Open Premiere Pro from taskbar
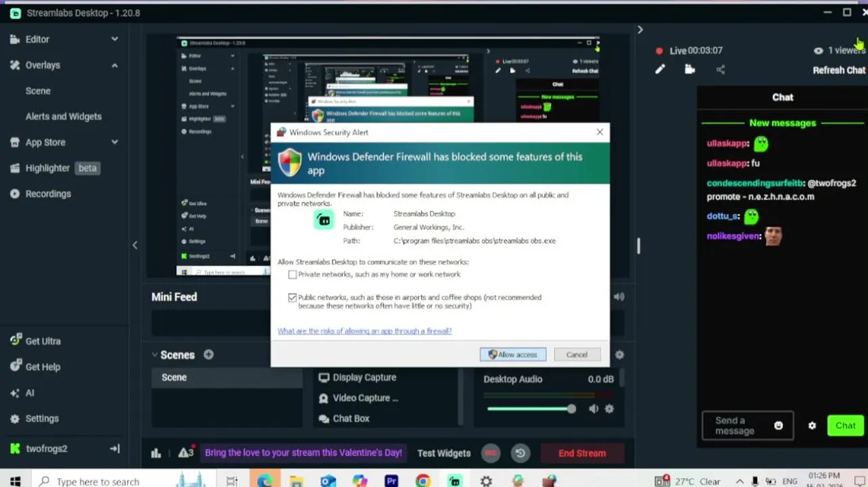Viewport: 868px width, 487px height. tap(391, 481)
